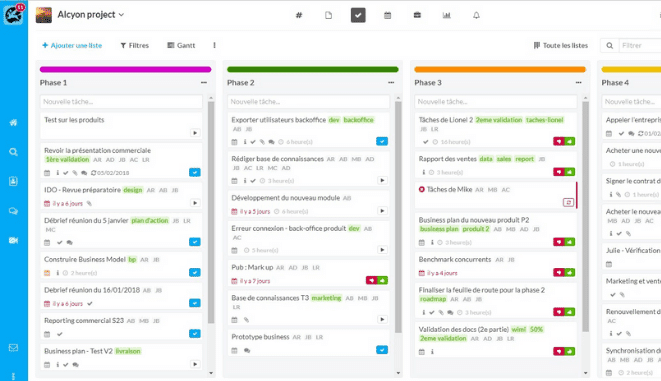
Task: Toggle check on Construire Business Model
Action: (x=195, y=272)
